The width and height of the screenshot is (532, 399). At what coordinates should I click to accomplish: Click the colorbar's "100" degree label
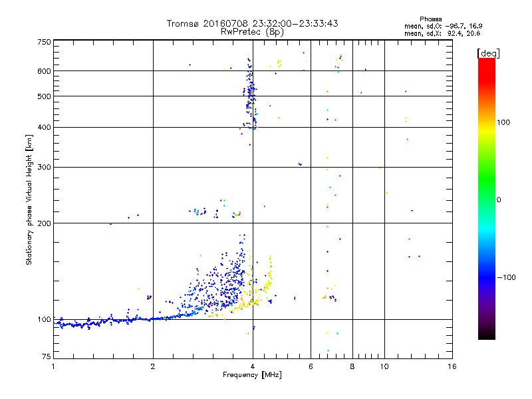[503, 122]
